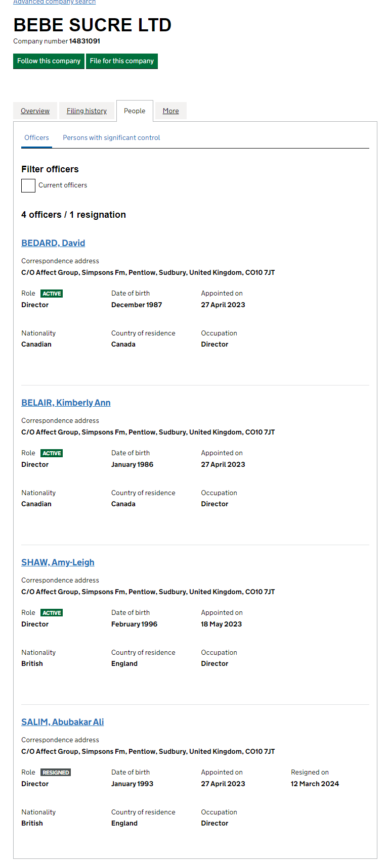Viewport: 388px width, 868px height.
Task: Click the BEBE SUCRE LTD heading
Action: click(92, 25)
